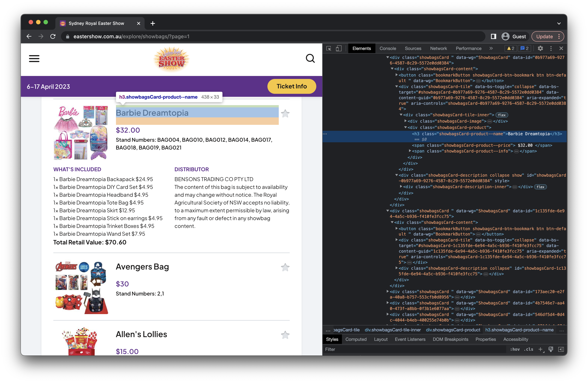Open the Event Listeners tab
The image size is (588, 383).
[x=410, y=339]
